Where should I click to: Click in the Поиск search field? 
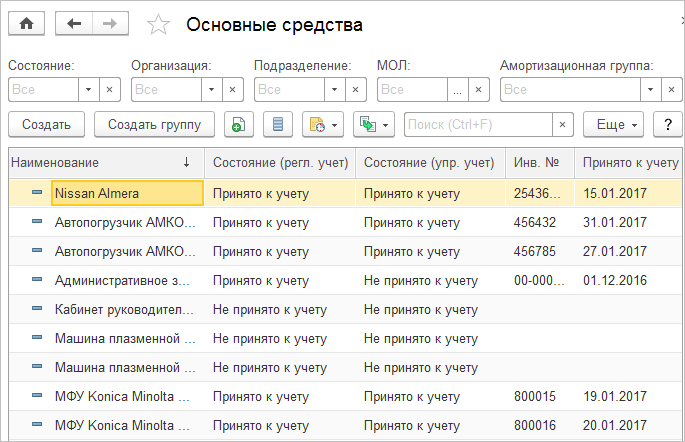click(x=477, y=125)
